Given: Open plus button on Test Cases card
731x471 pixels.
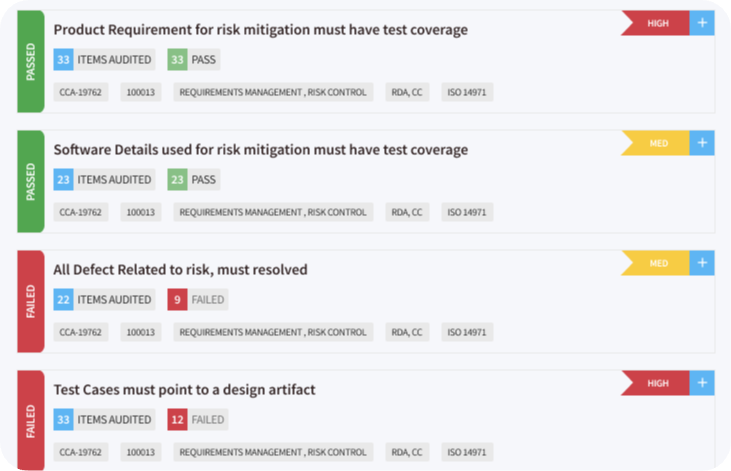Looking at the screenshot, I should [703, 383].
